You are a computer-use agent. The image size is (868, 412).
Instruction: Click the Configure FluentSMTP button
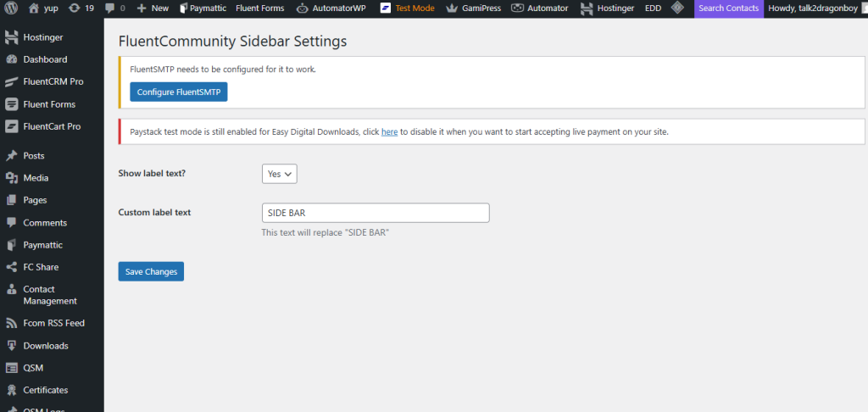(179, 92)
